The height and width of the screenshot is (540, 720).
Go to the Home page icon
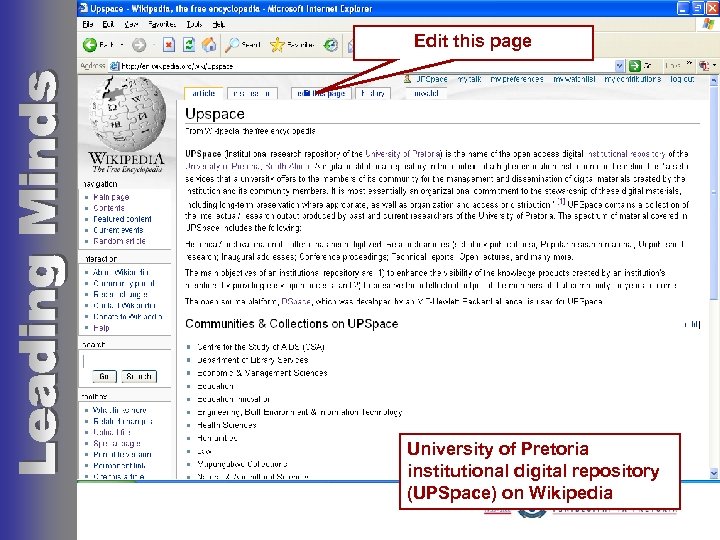tap(209, 45)
